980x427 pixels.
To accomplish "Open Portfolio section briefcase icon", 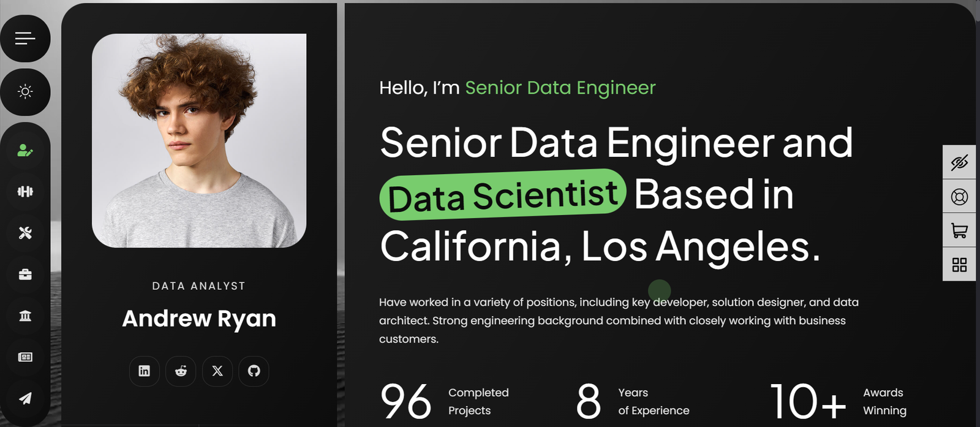I will pos(25,274).
